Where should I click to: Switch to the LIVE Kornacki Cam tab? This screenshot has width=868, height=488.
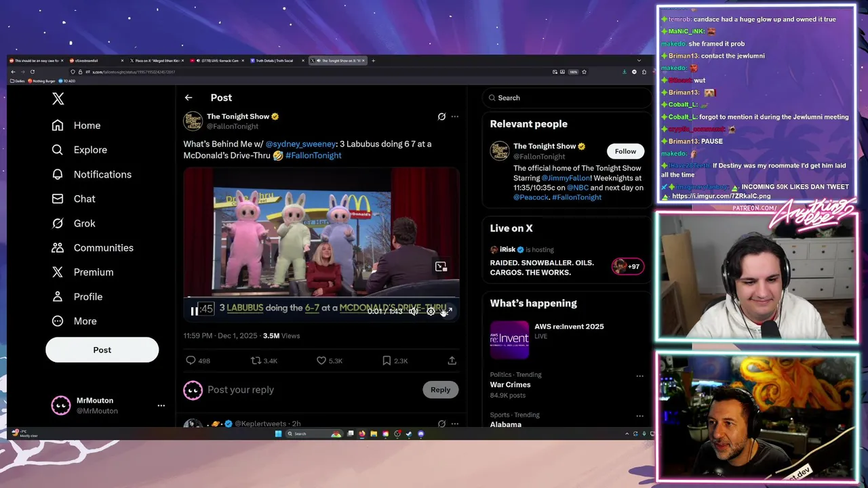(x=217, y=60)
